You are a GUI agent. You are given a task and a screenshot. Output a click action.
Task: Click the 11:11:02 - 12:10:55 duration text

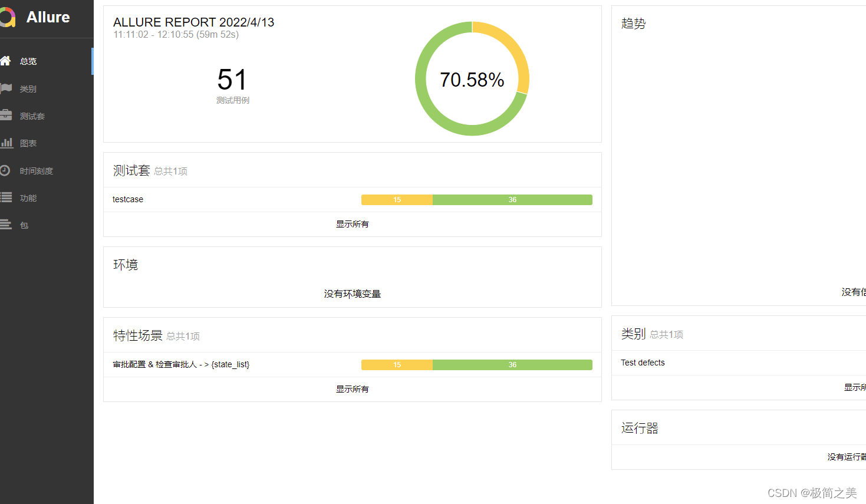click(x=176, y=35)
